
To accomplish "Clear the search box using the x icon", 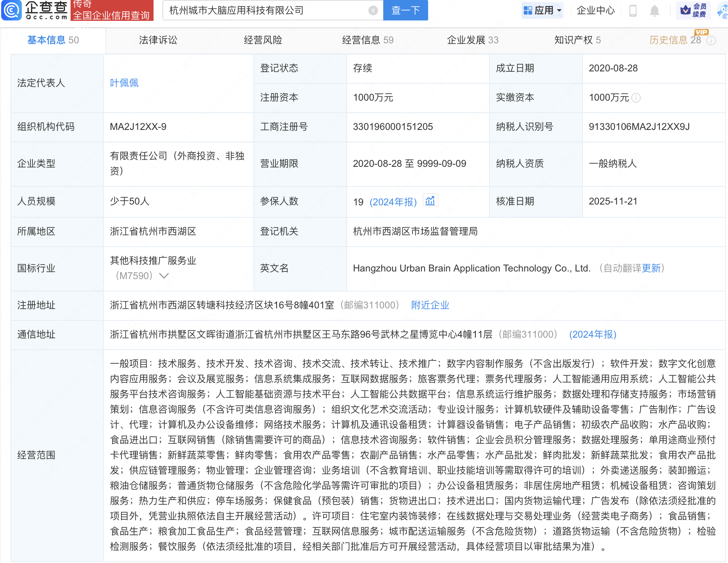I will 373,10.
